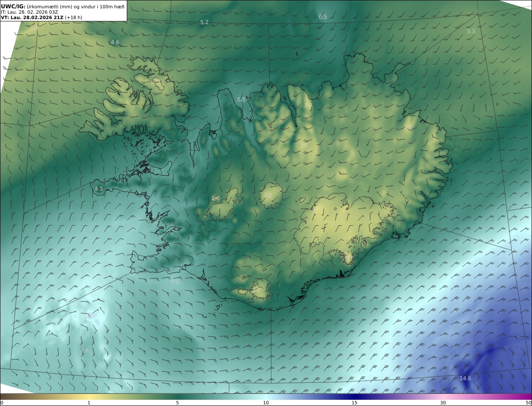
Task: Click the 7.6 value label
Action: (84, 351)
